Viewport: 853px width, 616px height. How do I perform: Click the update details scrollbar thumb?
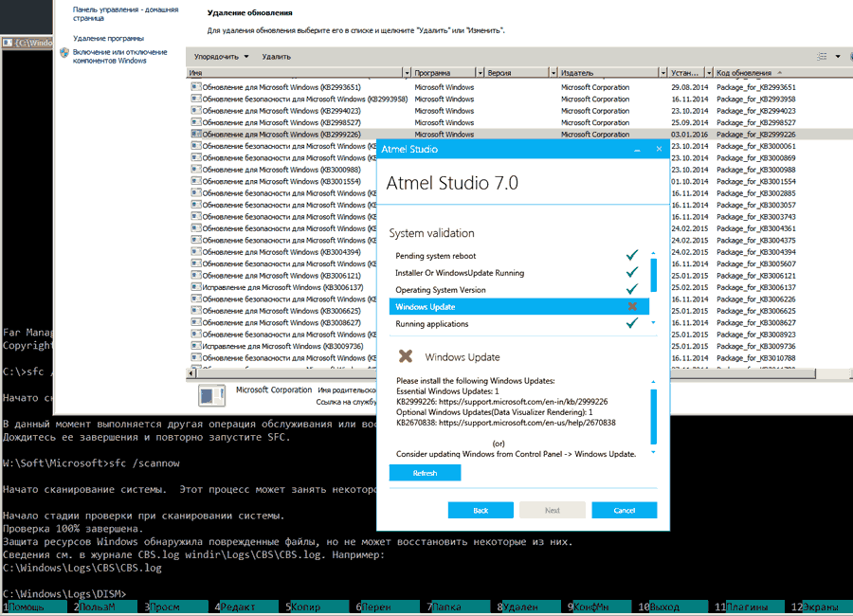(653, 416)
